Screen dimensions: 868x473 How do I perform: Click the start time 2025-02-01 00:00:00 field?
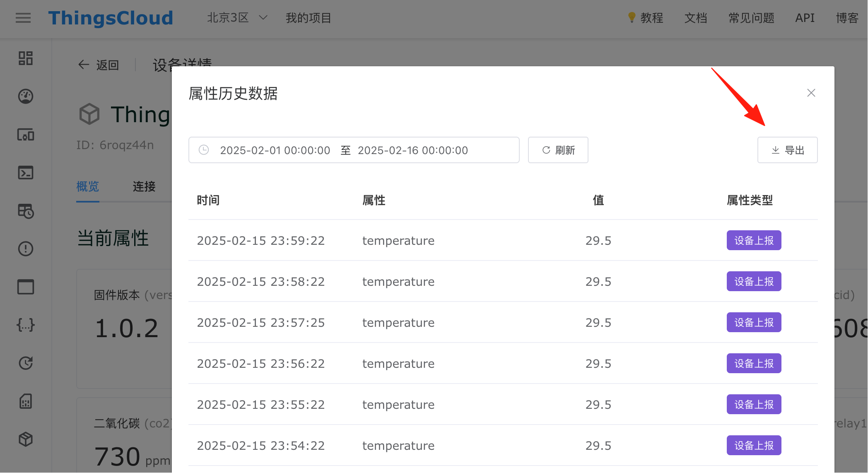click(x=275, y=150)
